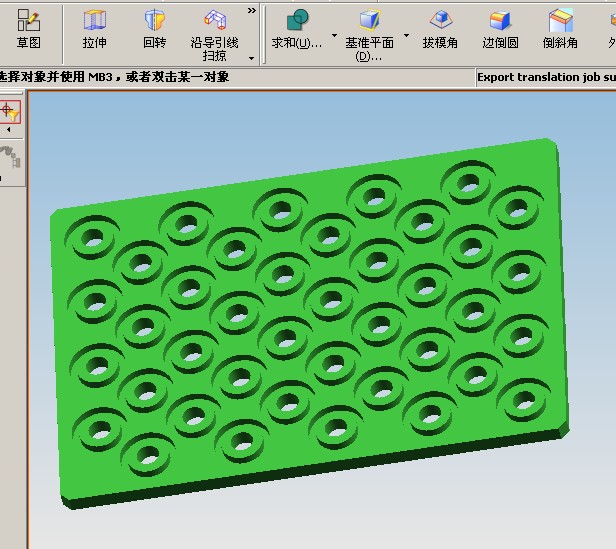Click the cue line prompt text 'MB3'
This screenshot has width=616, height=549.
[100, 77]
